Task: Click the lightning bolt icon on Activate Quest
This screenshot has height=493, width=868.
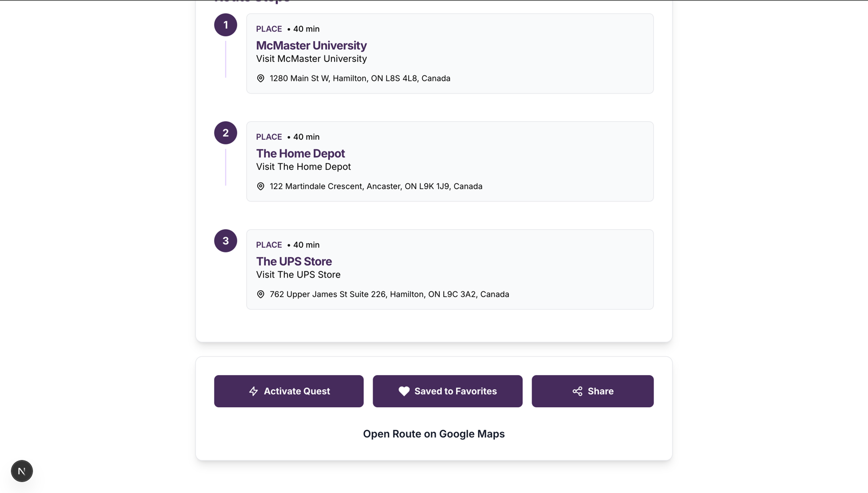Action: pos(253,391)
